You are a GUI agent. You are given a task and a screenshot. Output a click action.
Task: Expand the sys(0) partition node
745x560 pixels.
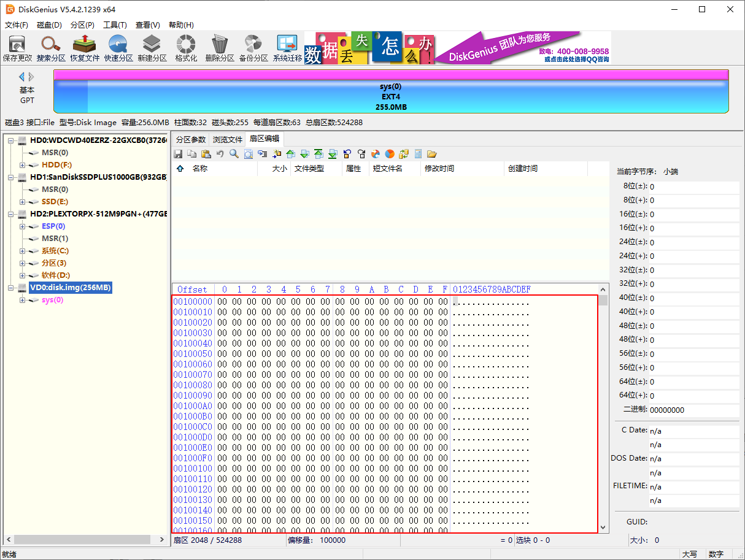[21, 300]
